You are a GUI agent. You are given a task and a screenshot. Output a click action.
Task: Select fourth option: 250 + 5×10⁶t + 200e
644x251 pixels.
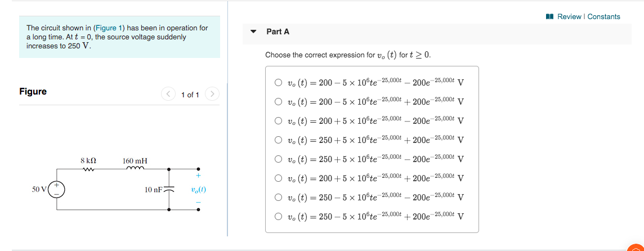pyautogui.click(x=279, y=140)
